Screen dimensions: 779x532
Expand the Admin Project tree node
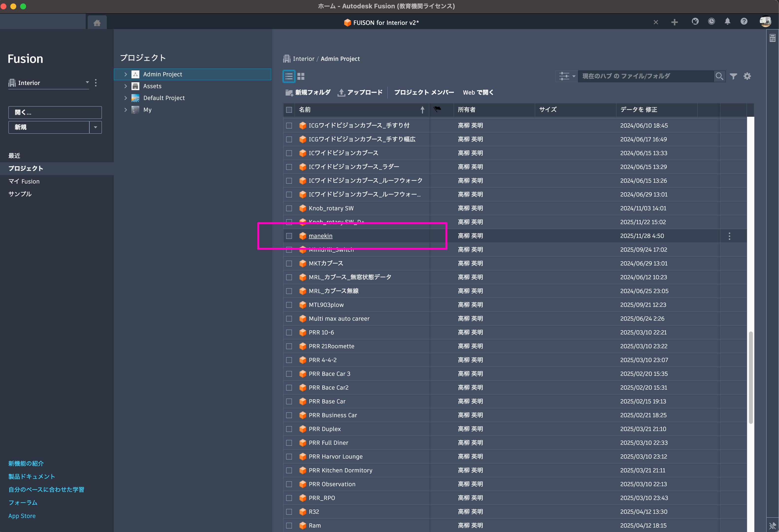click(x=126, y=74)
